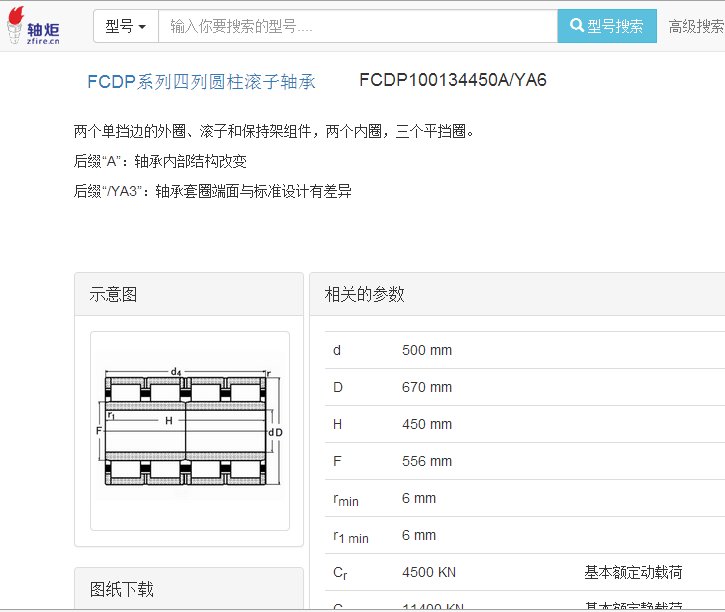Open FCDP系列四列圆柱滚子轴承 series link
This screenshot has width=725, height=612.
201,82
